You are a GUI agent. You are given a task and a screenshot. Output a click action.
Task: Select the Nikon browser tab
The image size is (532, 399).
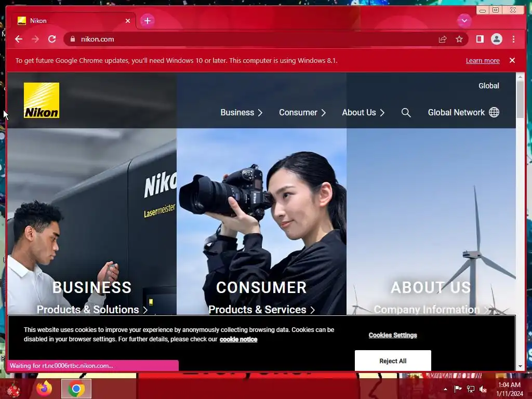pos(74,21)
